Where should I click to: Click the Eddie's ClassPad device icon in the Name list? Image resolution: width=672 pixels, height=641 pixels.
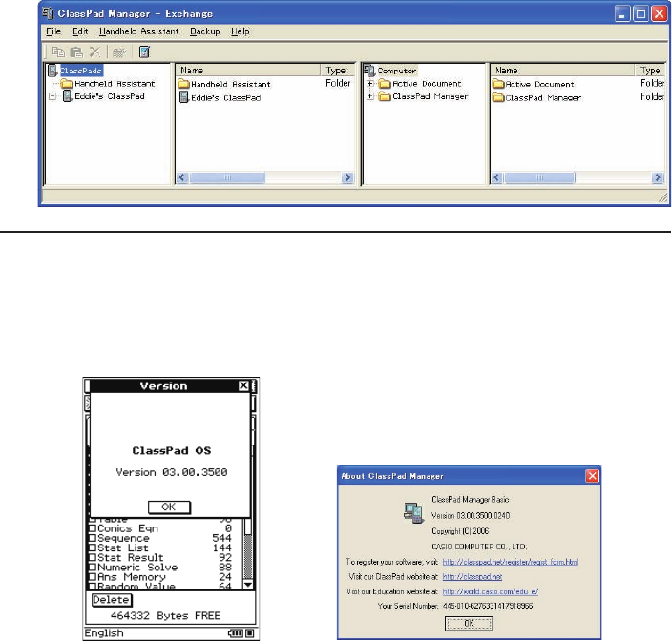(x=184, y=97)
